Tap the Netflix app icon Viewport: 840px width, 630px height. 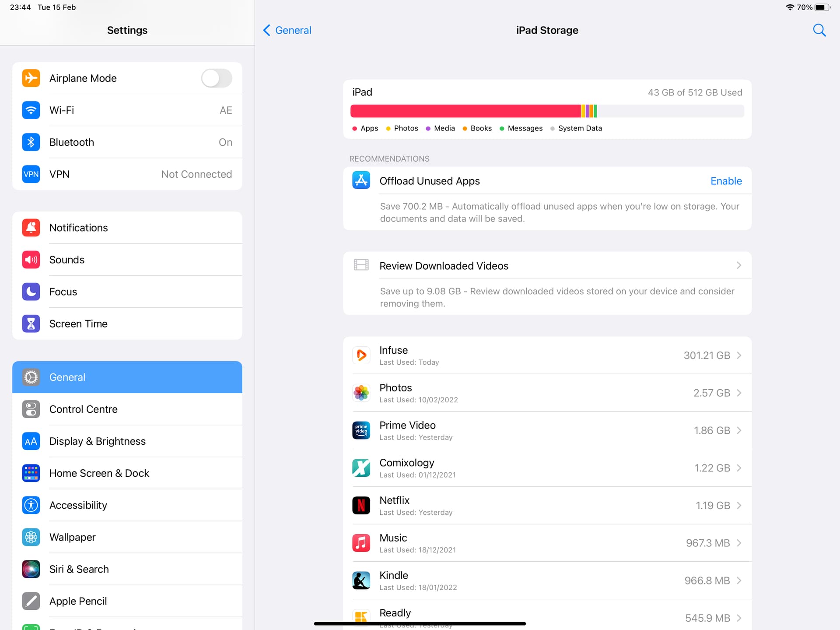tap(361, 505)
